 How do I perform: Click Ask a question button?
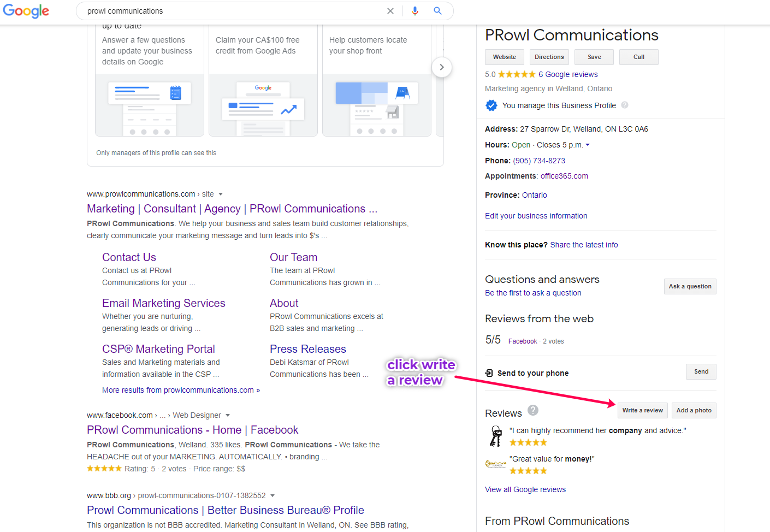690,286
